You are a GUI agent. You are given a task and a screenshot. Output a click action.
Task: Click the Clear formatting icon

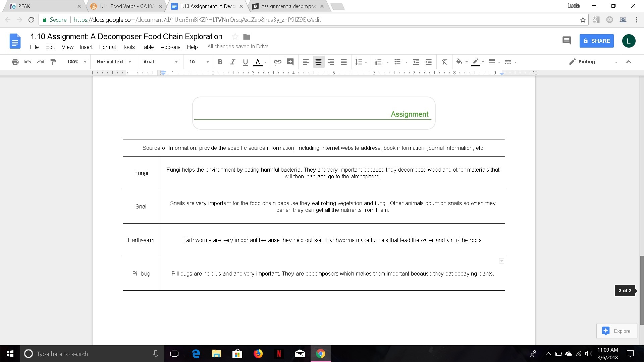coord(444,62)
